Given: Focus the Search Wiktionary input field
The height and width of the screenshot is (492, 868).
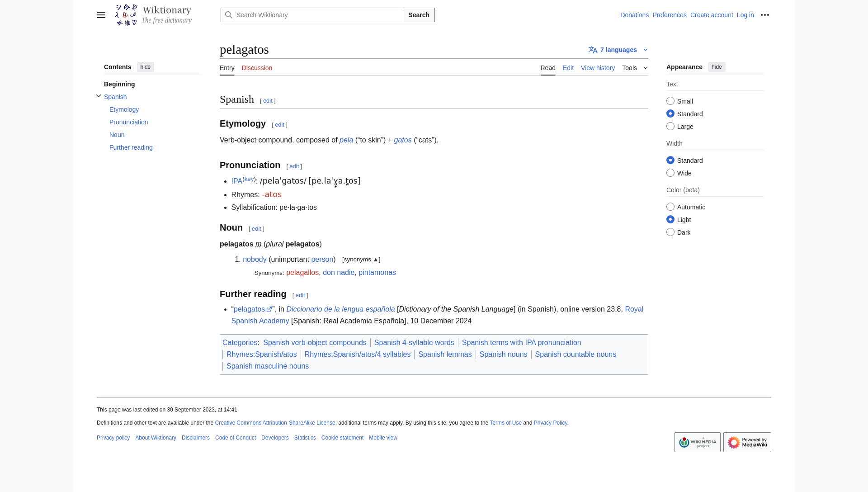Looking at the screenshot, I should (316, 15).
